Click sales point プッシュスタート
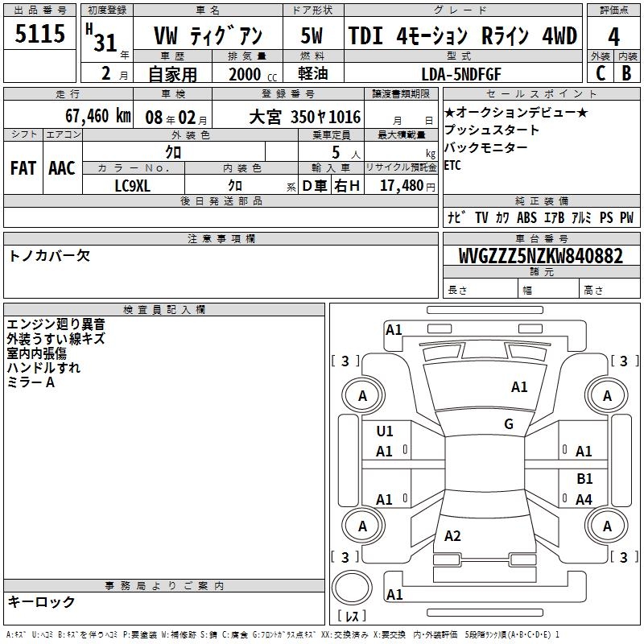Screen dimensions: 644x644 pyautogui.click(x=492, y=130)
